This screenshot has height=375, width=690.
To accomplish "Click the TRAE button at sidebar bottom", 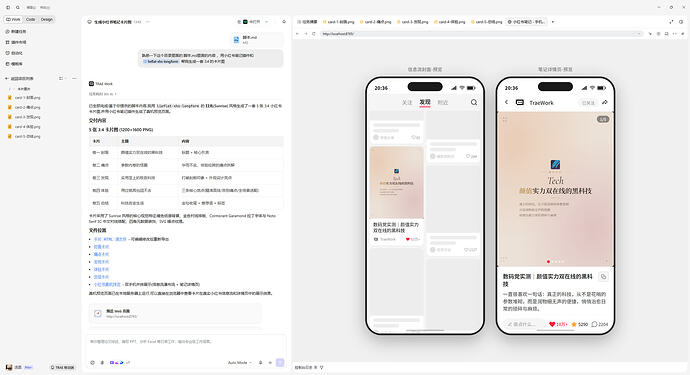I will pyautogui.click(x=62, y=367).
